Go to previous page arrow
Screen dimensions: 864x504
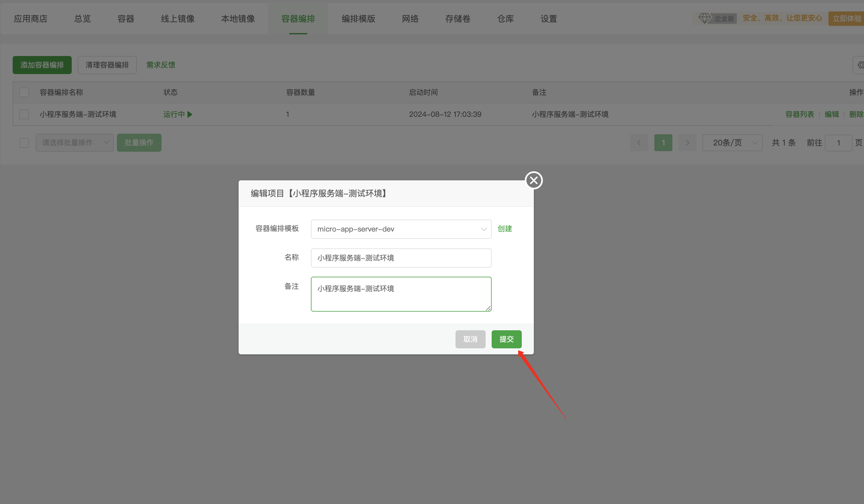point(639,142)
